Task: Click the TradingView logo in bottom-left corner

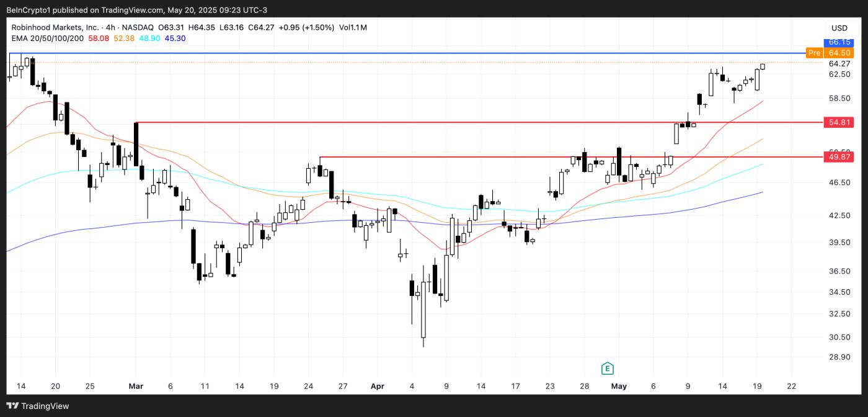Action: (x=37, y=405)
